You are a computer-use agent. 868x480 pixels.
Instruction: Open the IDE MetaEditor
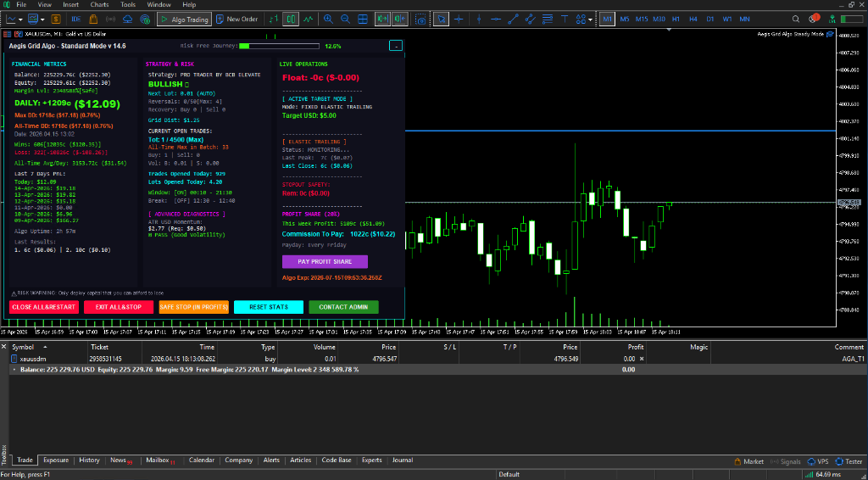76,19
